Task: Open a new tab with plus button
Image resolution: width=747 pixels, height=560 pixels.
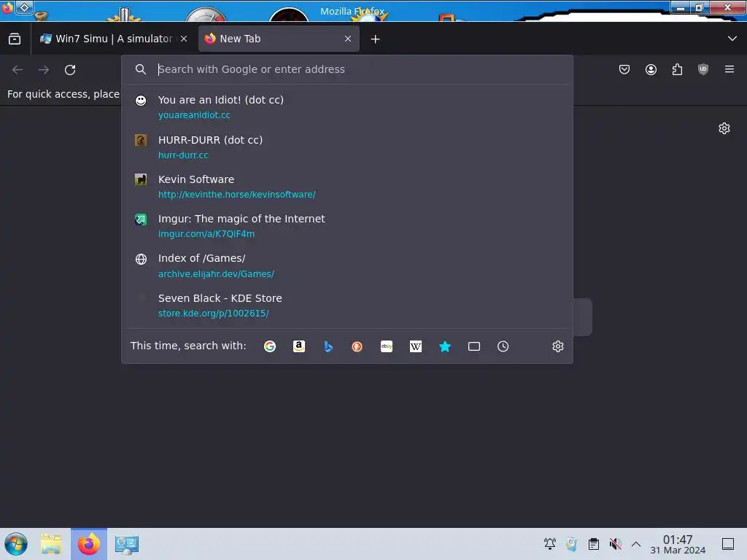Action: pyautogui.click(x=376, y=39)
